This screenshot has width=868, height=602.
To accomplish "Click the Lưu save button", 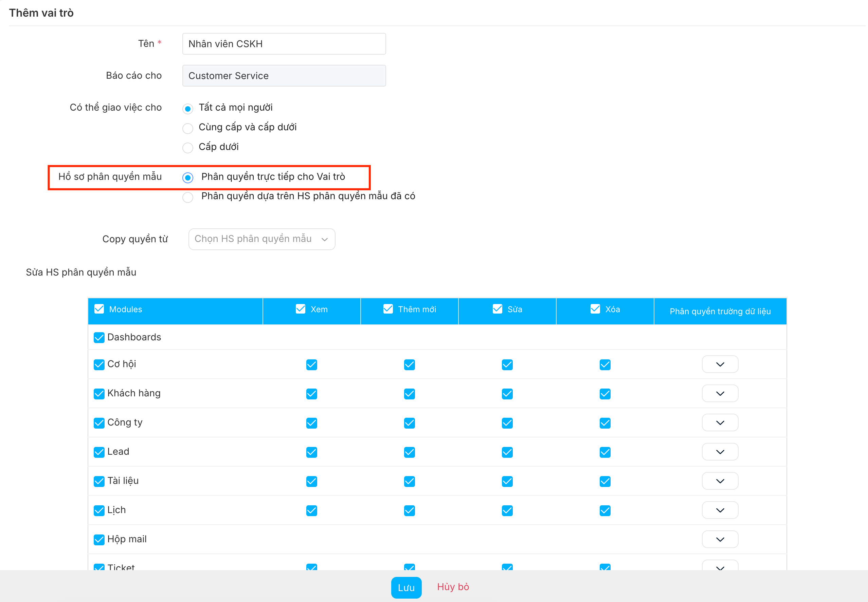I will [x=406, y=587].
